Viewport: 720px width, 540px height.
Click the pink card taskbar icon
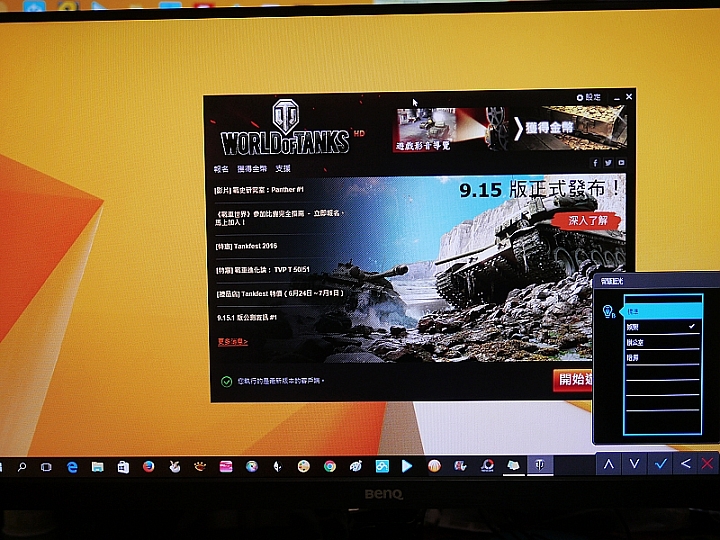click(x=226, y=467)
